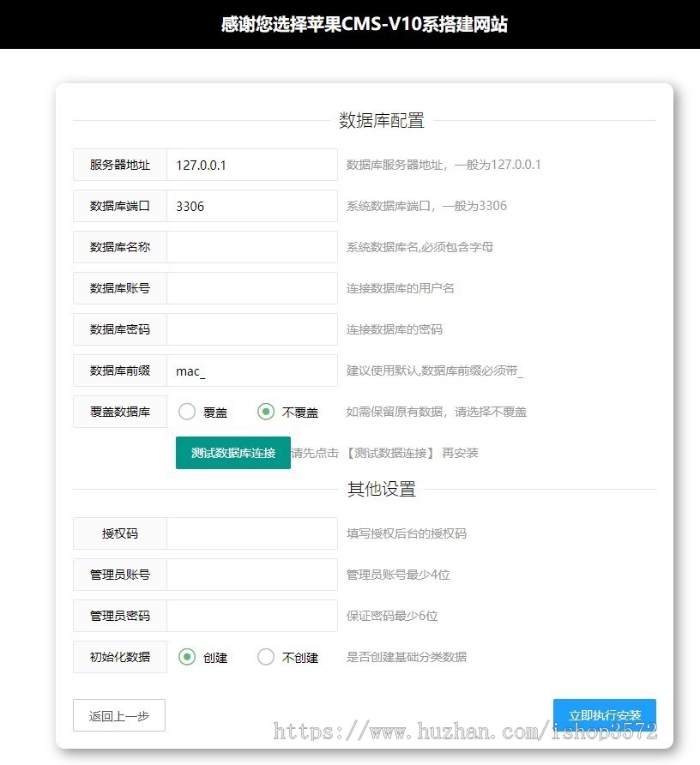700x765 pixels.
Task: Focus the 管理员密码 input field
Action: point(252,616)
